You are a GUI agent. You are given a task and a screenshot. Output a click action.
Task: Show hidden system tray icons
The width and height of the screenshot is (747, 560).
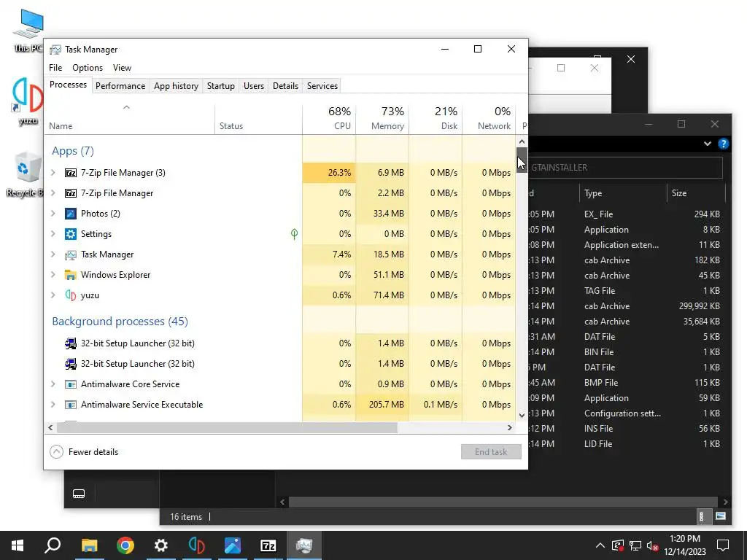click(600, 545)
